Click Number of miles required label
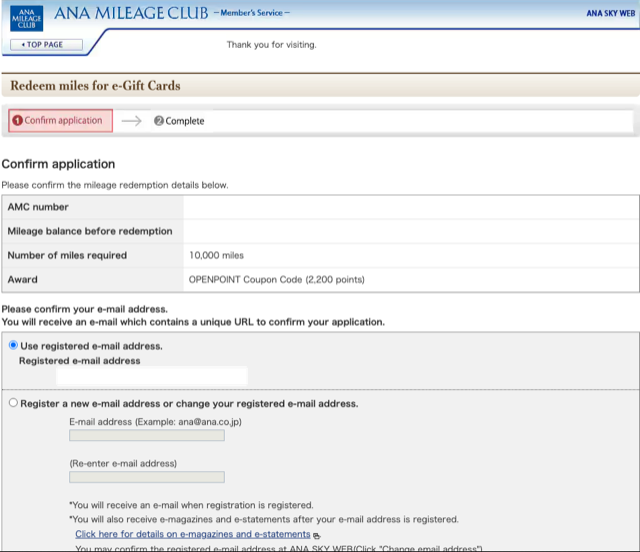640x552 pixels. click(67, 255)
